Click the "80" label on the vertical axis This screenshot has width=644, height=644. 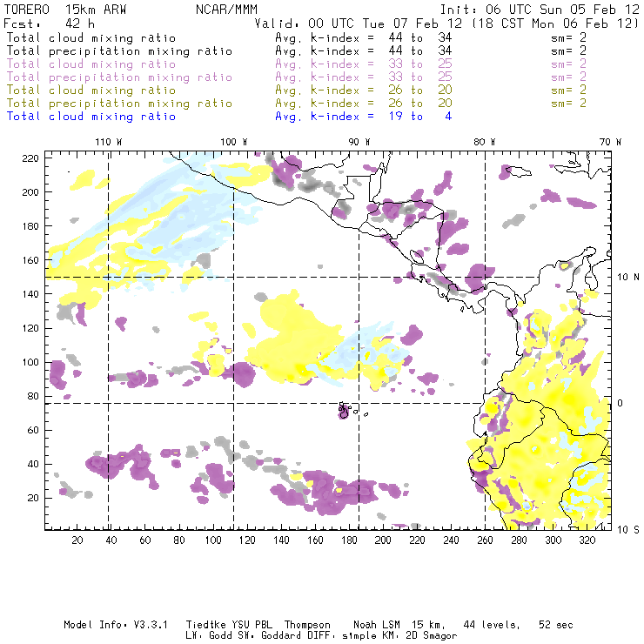[x=33, y=396]
